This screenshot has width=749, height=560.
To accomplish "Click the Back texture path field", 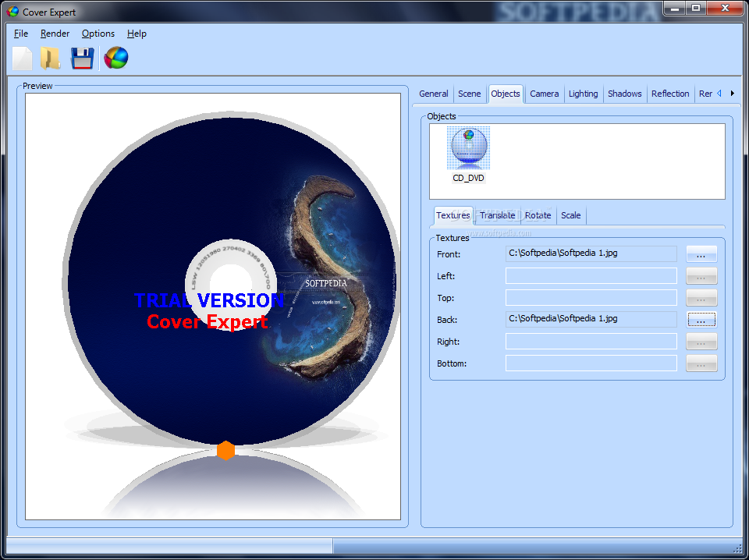I will point(591,319).
